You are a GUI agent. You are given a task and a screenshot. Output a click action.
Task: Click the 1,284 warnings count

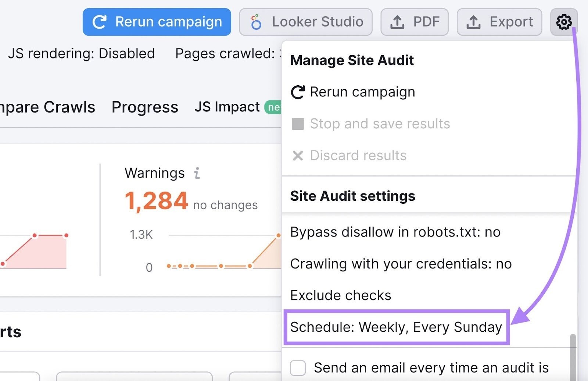(x=156, y=201)
